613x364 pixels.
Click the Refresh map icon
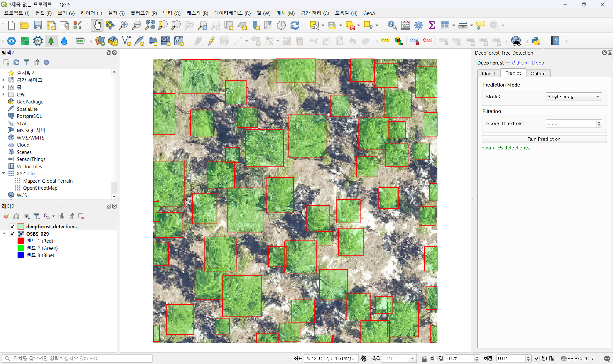[x=294, y=25]
